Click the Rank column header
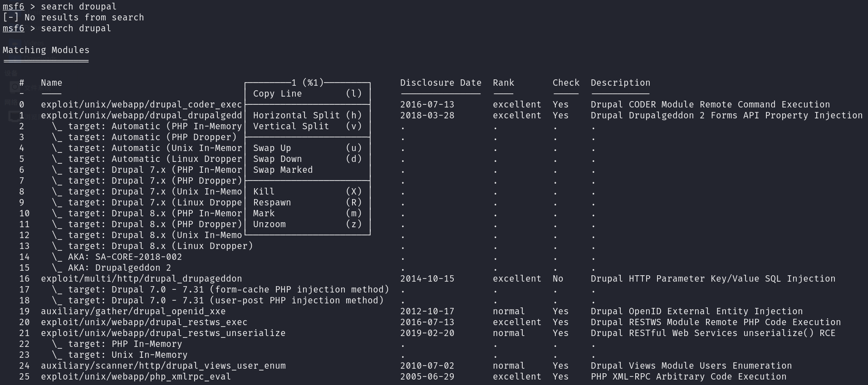Viewport: 868px width, 385px height. tap(503, 83)
